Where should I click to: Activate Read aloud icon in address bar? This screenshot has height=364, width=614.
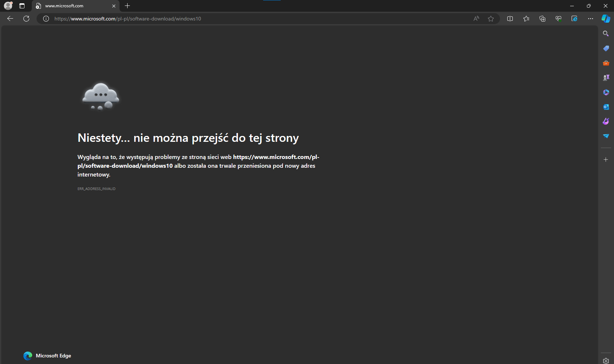476,19
